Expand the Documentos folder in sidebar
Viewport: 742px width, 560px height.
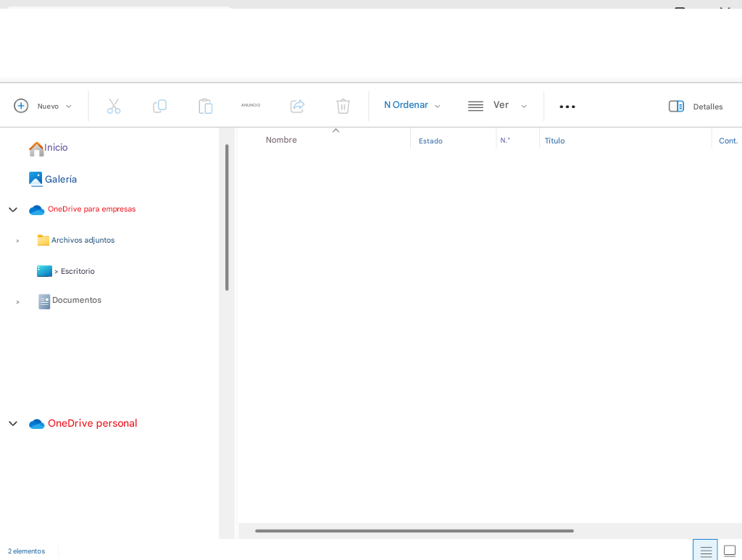(x=17, y=301)
